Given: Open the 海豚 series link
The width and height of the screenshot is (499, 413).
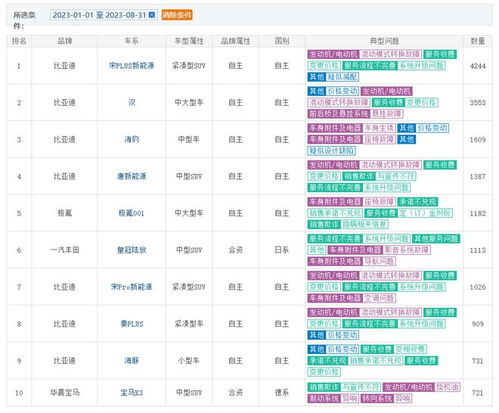Looking at the screenshot, I should pyautogui.click(x=132, y=360).
